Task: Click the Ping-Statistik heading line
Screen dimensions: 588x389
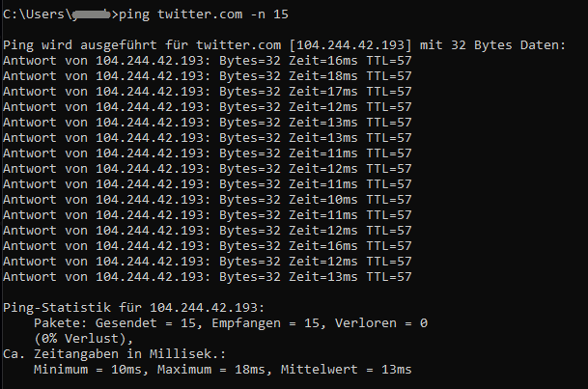Action: 134,308
